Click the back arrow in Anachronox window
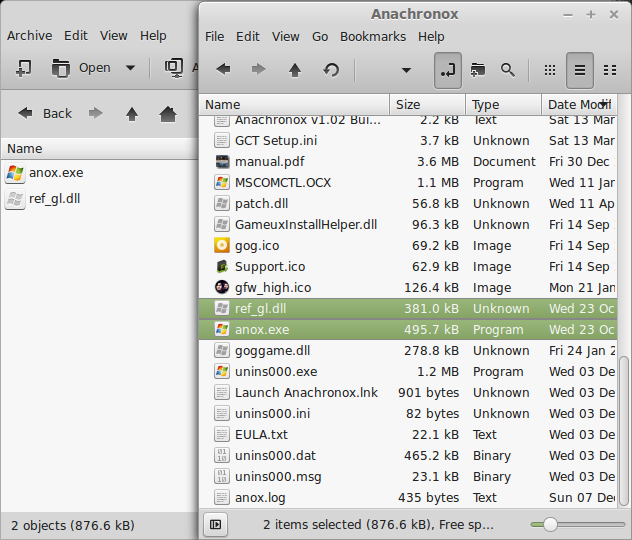The width and height of the screenshot is (632, 540). [223, 70]
